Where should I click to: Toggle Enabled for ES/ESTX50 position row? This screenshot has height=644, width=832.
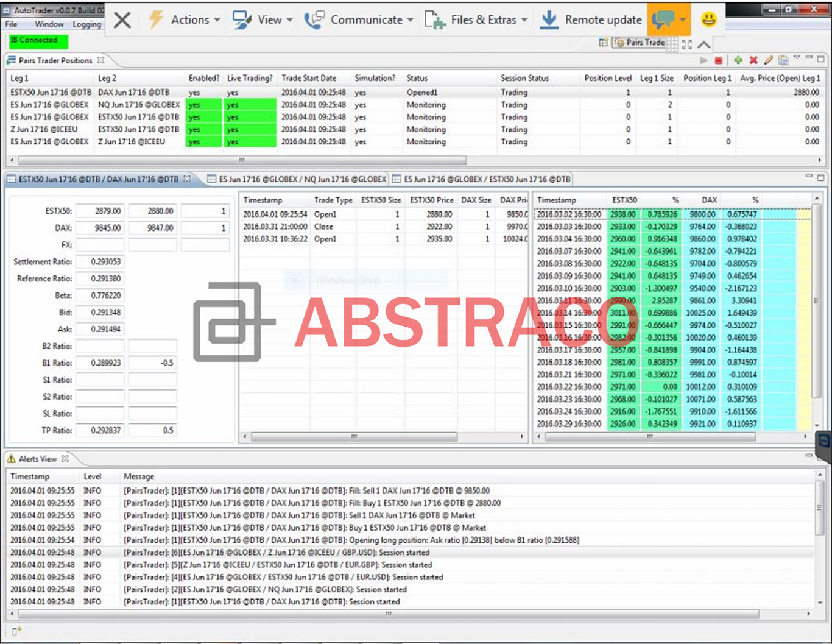point(203,116)
